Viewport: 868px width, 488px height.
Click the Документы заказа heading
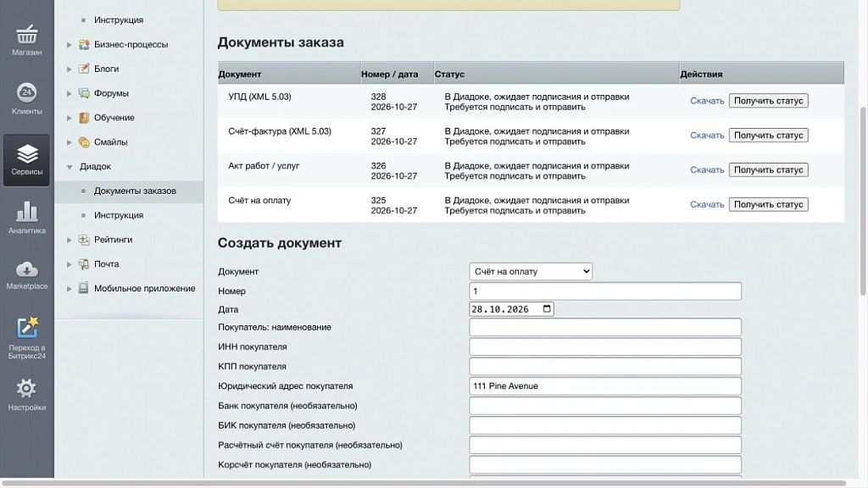coord(281,42)
